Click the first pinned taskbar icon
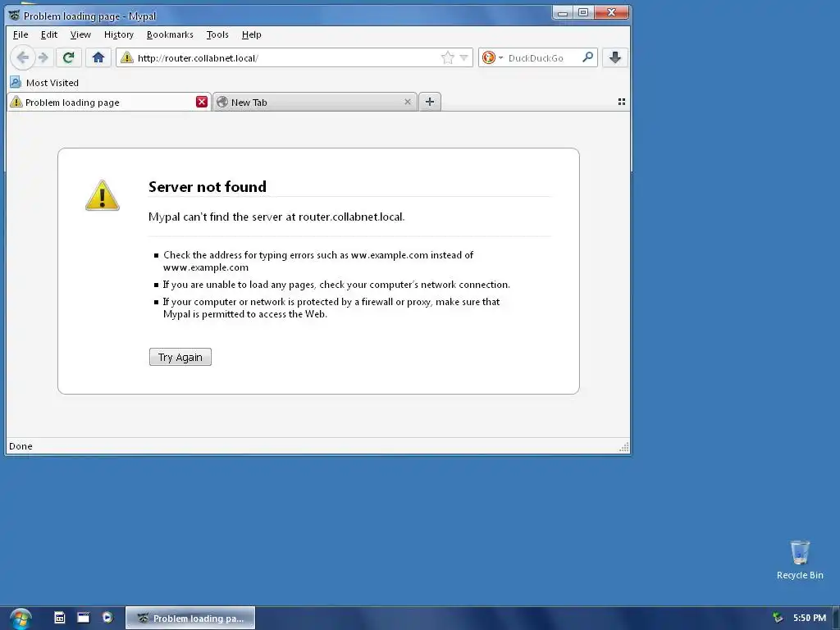This screenshot has width=840, height=630. click(59, 618)
